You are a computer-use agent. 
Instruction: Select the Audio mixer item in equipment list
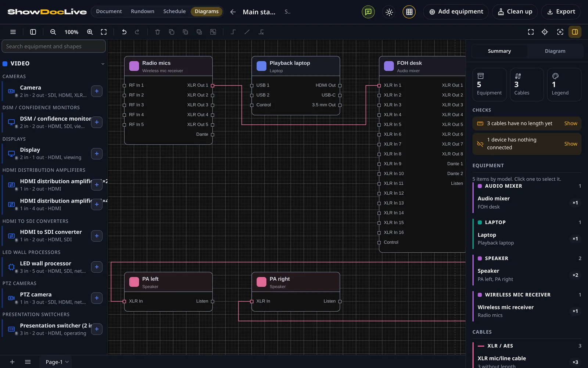pyautogui.click(x=527, y=202)
